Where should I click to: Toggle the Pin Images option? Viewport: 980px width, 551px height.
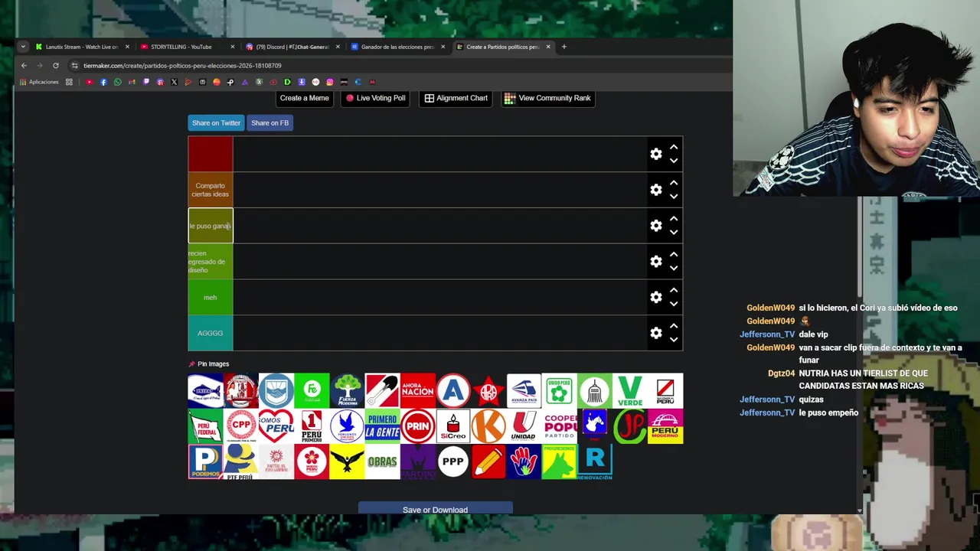[209, 364]
